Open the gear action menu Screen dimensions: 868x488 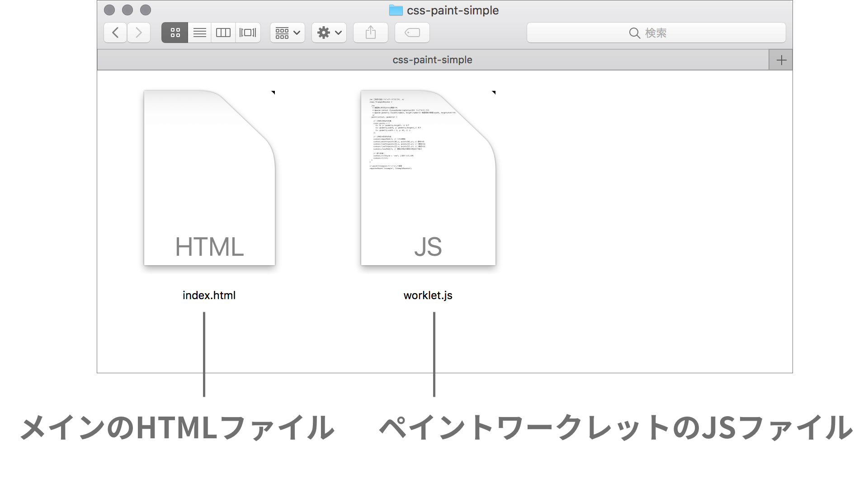(329, 33)
